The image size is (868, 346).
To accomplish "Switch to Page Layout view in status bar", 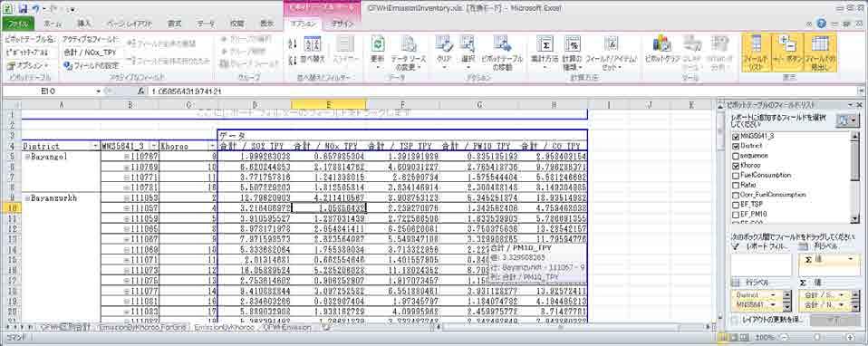I will (735, 337).
